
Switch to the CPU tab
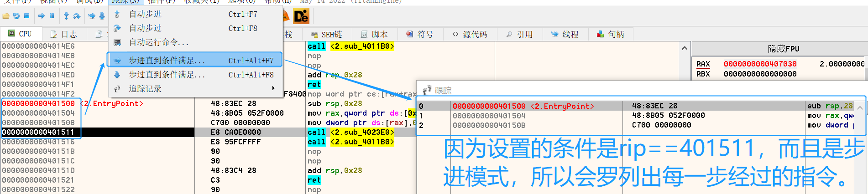(21, 34)
